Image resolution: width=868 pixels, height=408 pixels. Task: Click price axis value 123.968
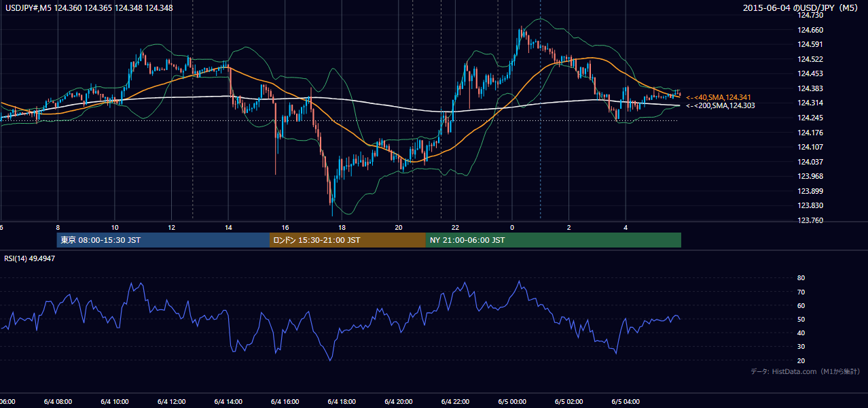[811, 176]
